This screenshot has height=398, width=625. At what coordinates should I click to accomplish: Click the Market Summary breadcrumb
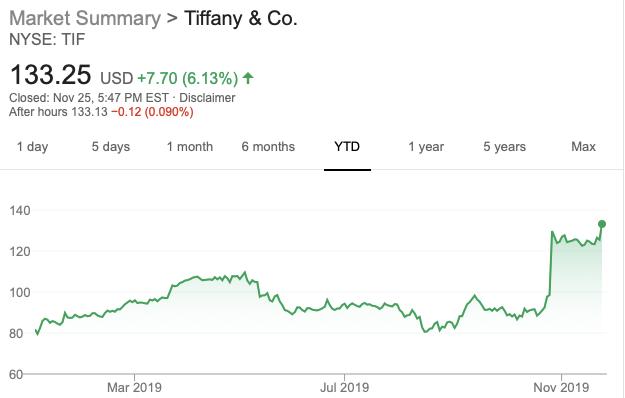pyautogui.click(x=85, y=18)
